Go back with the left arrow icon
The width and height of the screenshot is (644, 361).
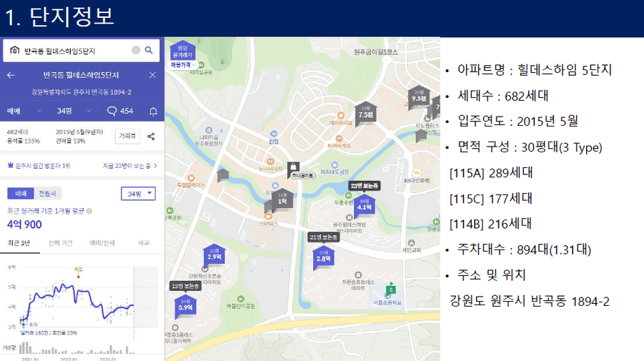[11, 75]
